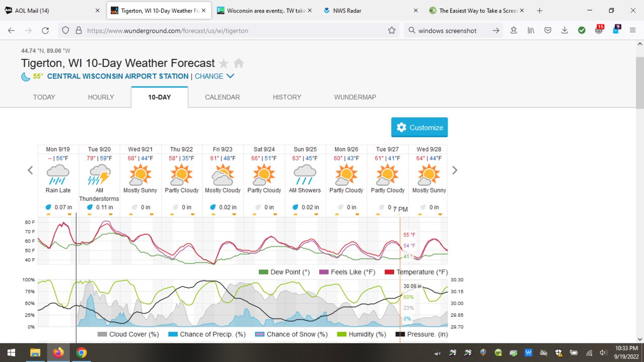Screen dimensions: 644x362
Task: Close the NWS Radar tab
Action: click(x=415, y=10)
